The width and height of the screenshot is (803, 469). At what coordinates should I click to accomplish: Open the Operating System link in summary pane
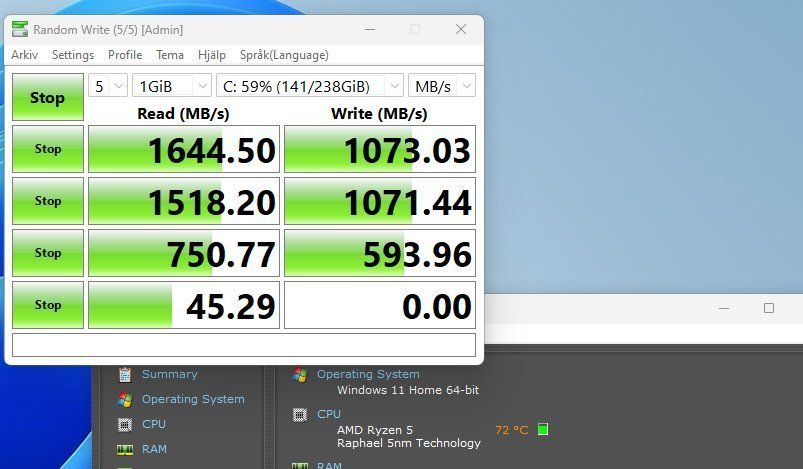pyautogui.click(x=368, y=374)
